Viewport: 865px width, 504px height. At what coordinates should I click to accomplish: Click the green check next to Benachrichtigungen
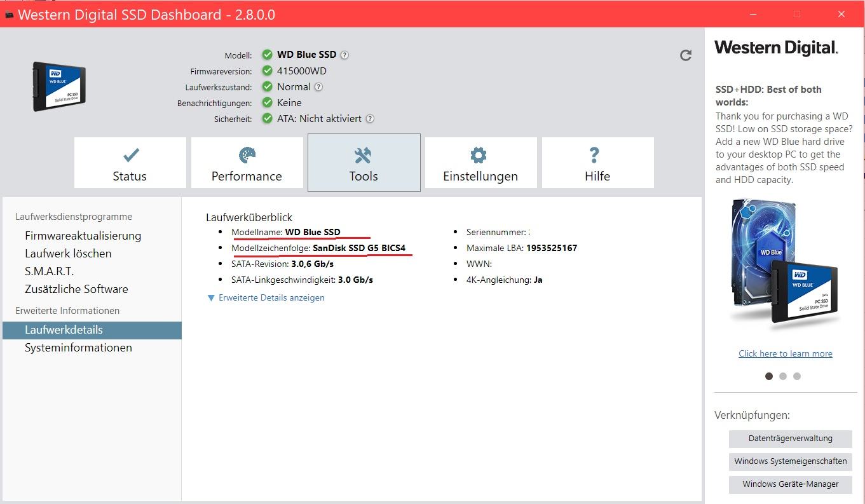[x=267, y=102]
